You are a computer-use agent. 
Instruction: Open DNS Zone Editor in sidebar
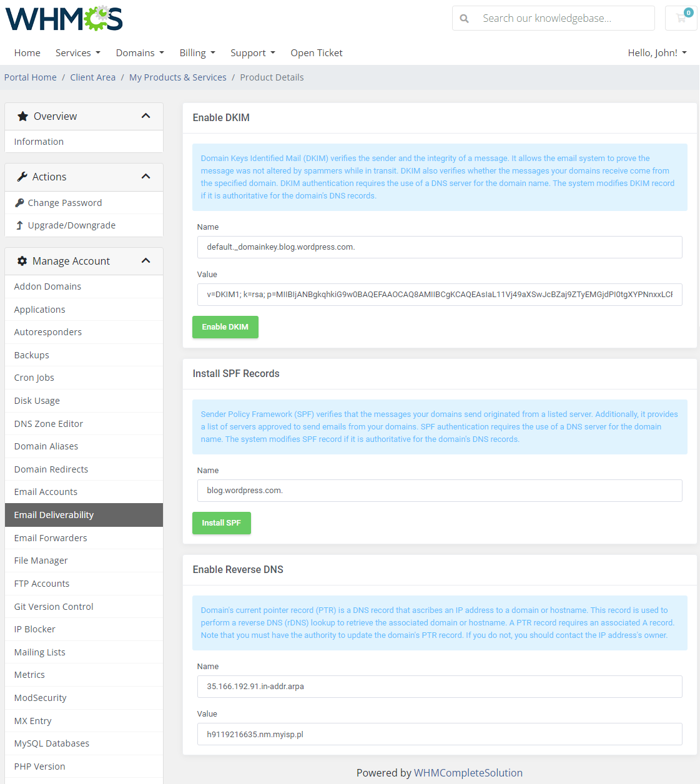[84, 424]
